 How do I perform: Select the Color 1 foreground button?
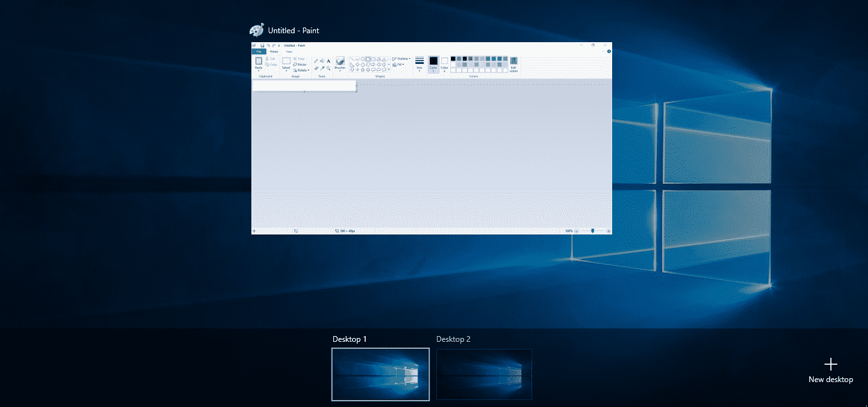pyautogui.click(x=433, y=64)
